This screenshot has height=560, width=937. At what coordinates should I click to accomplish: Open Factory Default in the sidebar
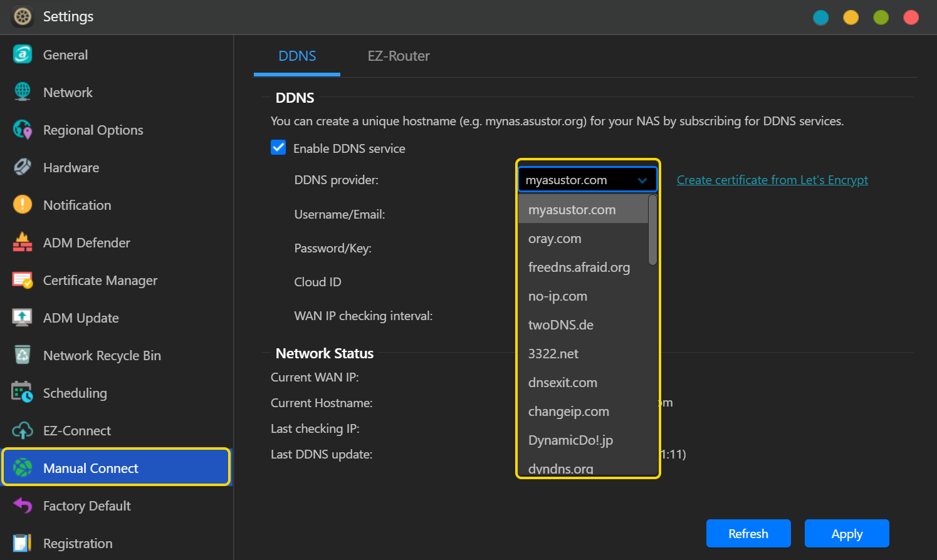pos(87,506)
